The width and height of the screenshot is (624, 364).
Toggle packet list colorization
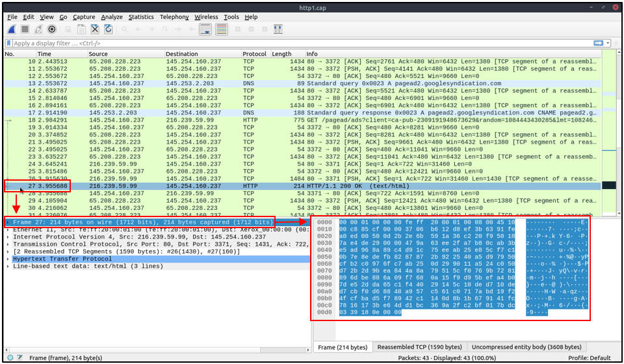pos(221,29)
